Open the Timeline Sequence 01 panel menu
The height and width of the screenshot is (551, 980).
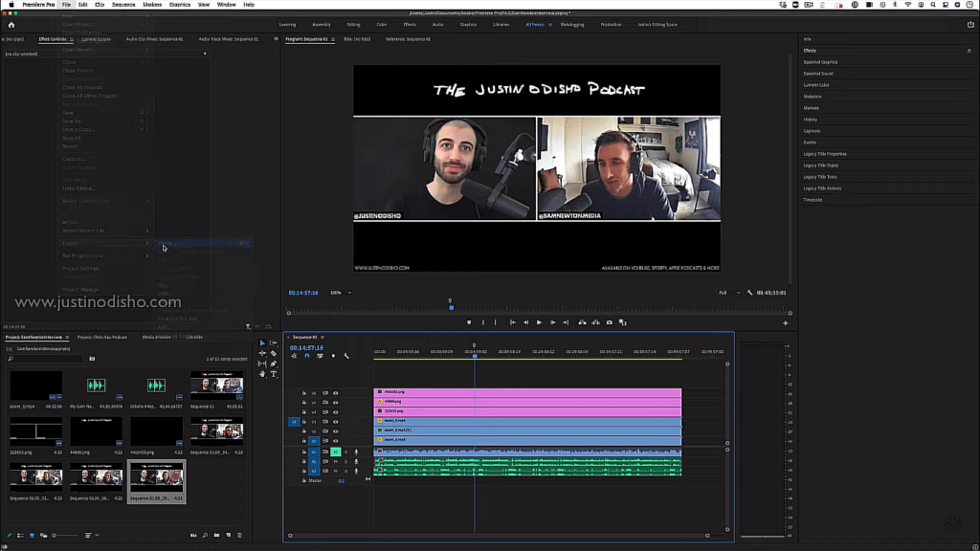click(323, 338)
